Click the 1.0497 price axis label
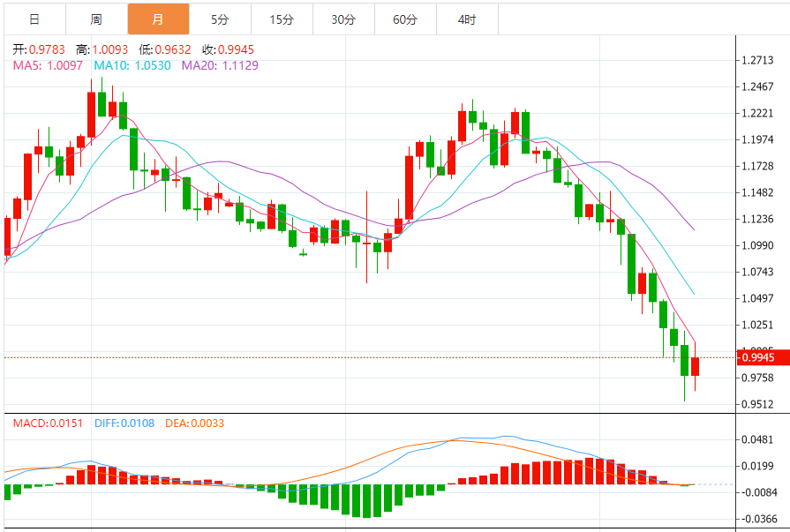The image size is (790, 532). tap(757, 298)
